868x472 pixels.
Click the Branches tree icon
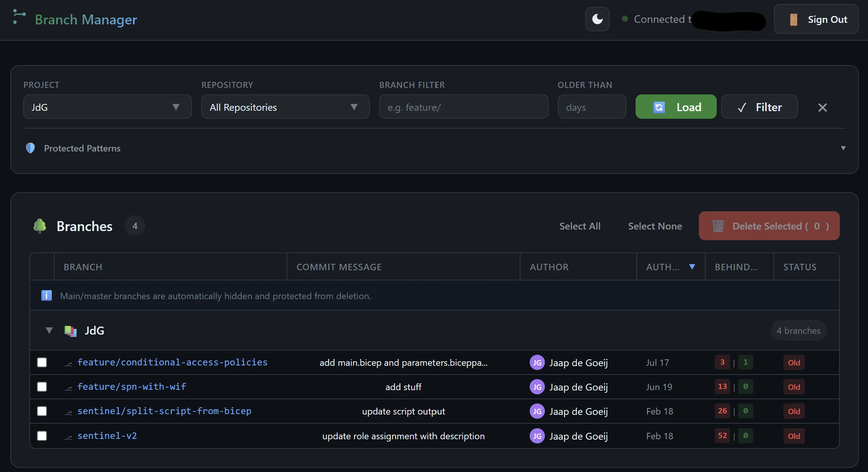pyautogui.click(x=40, y=226)
